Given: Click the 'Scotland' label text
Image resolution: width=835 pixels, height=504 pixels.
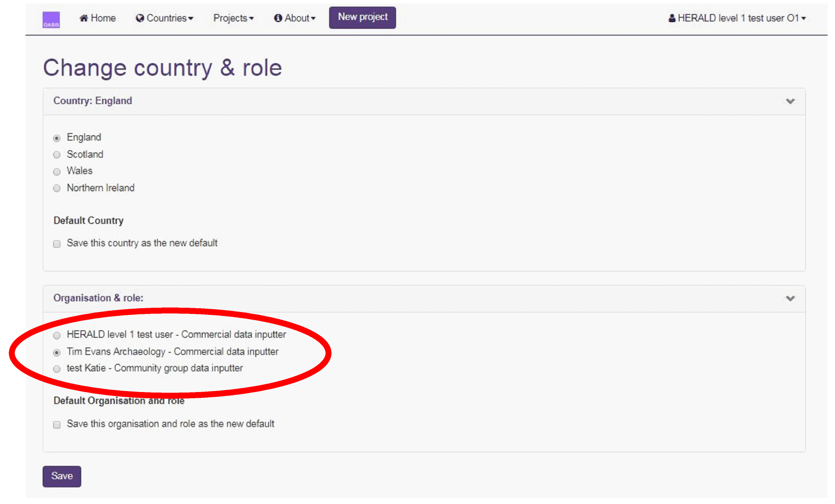Looking at the screenshot, I should (85, 154).
